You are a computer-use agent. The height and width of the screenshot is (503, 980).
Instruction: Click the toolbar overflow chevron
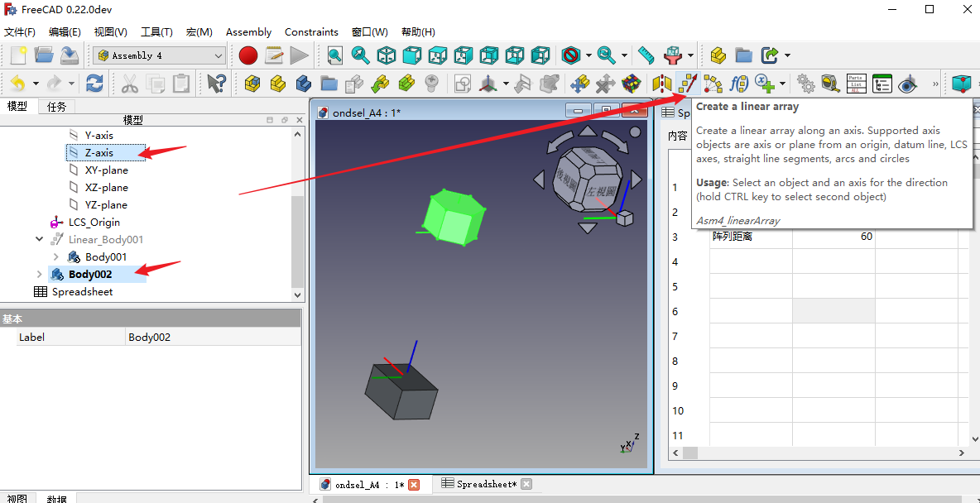(x=935, y=84)
